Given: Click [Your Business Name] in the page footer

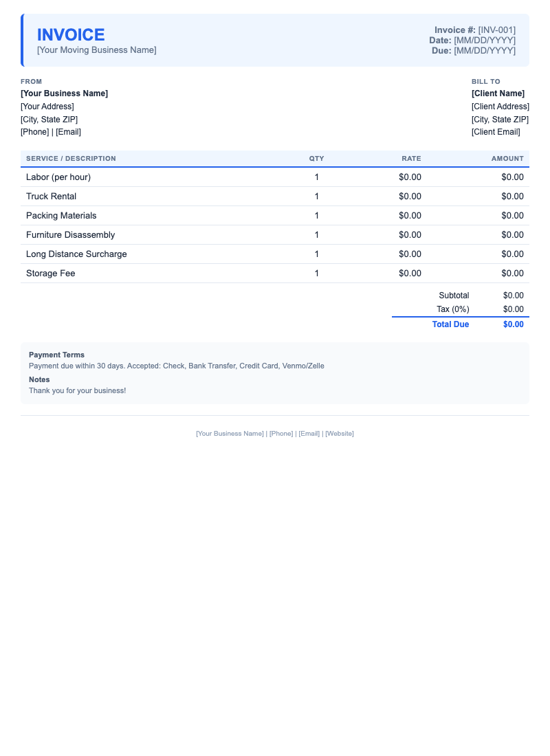Looking at the screenshot, I should 230,434.
